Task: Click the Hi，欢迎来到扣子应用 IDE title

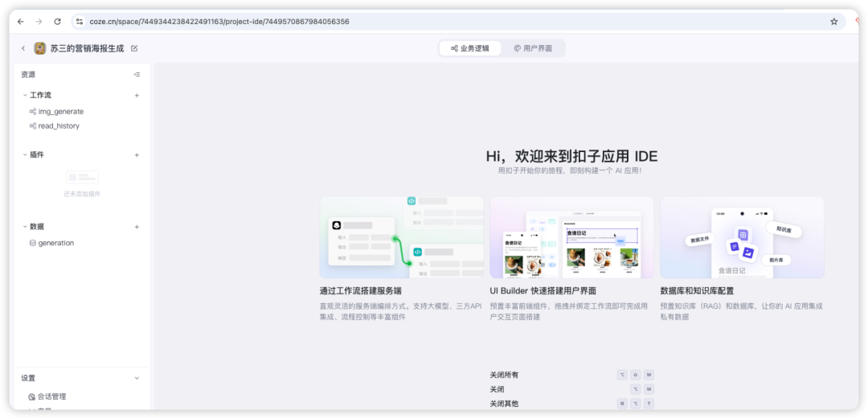Action: click(x=572, y=156)
